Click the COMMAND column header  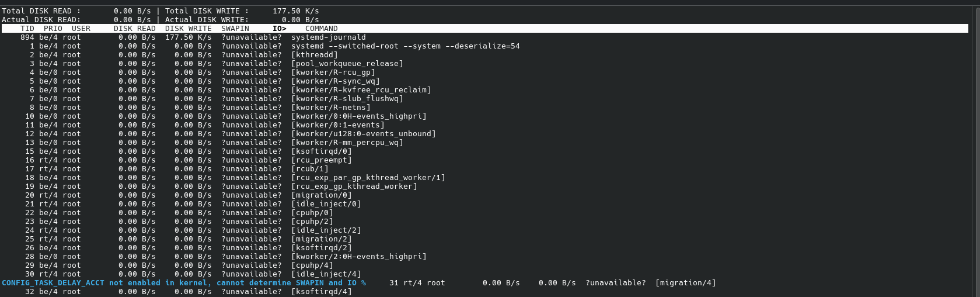point(322,29)
